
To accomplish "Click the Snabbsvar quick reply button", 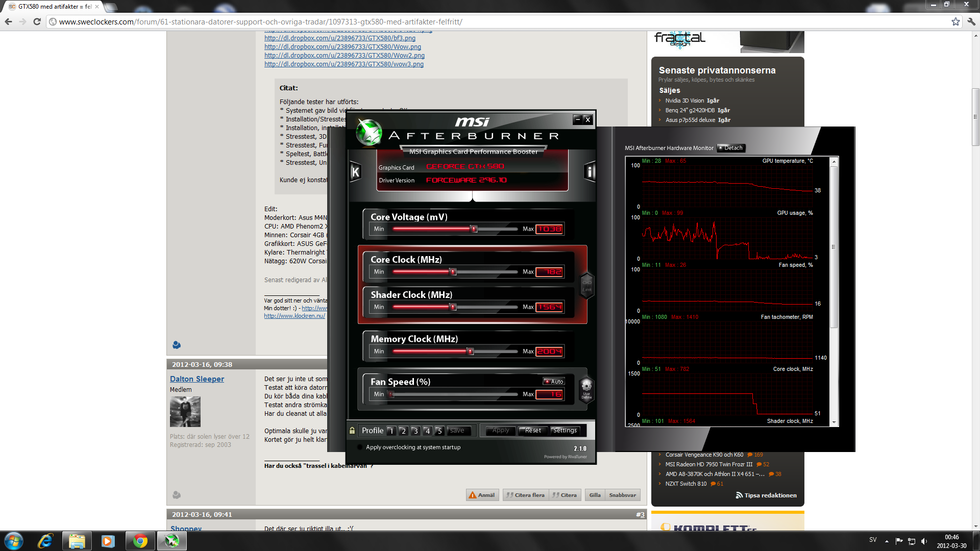I will [x=622, y=495].
